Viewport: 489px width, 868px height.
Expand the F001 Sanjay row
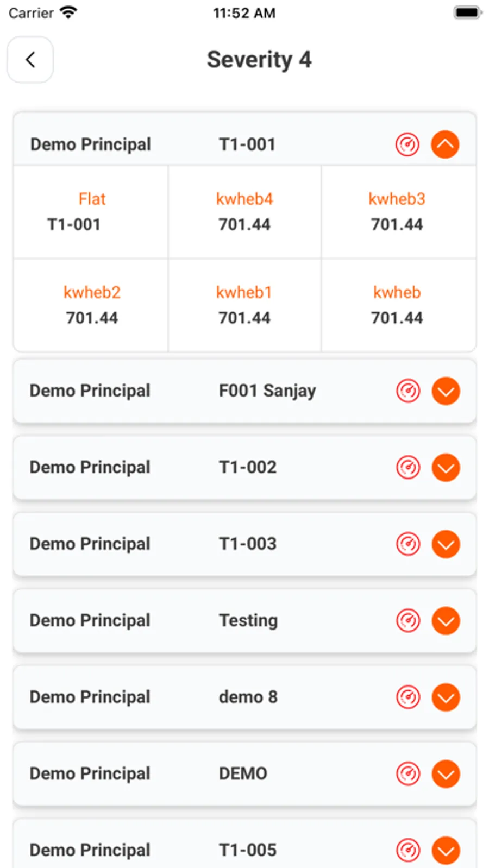pyautogui.click(x=446, y=391)
